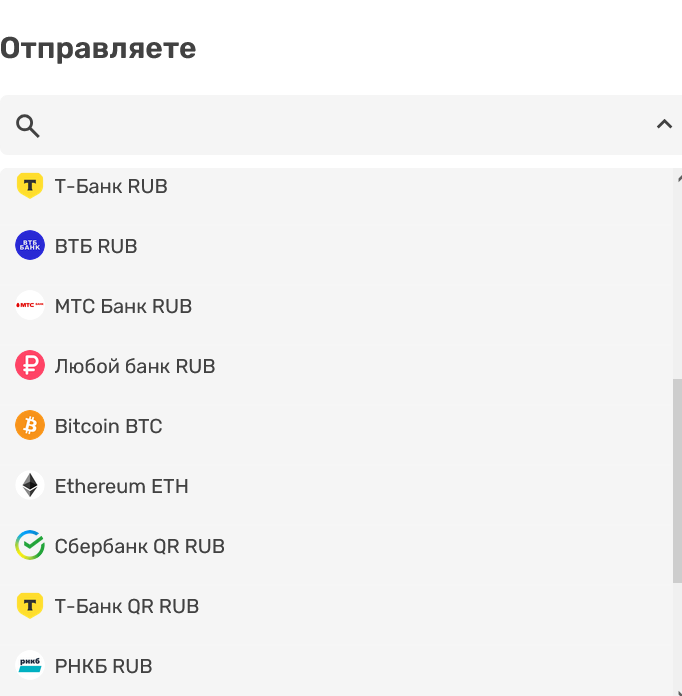
Task: Click the yellow T-Банк RUB logo
Action: click(x=30, y=185)
